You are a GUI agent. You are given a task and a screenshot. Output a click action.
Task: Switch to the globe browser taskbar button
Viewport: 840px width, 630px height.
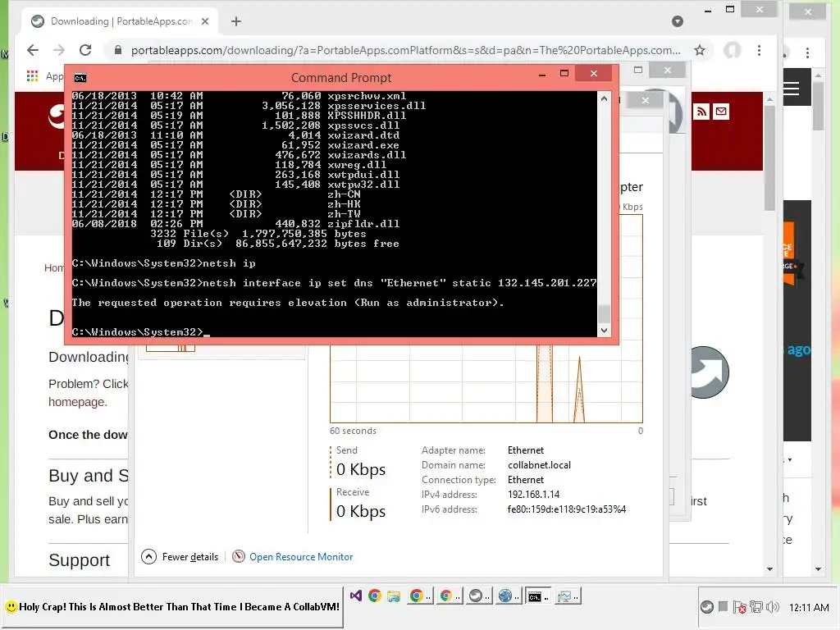[x=508, y=596]
